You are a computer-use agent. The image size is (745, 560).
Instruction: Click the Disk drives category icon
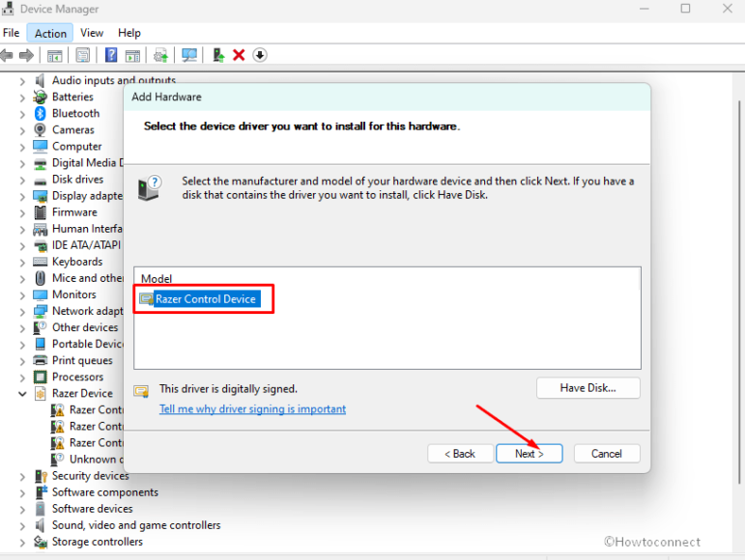[x=41, y=180]
